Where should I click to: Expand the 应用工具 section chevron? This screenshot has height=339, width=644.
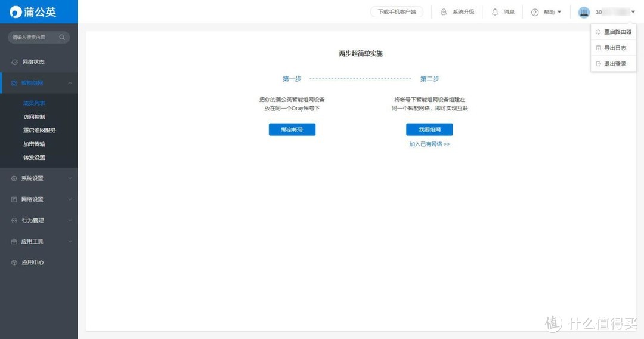(70, 241)
